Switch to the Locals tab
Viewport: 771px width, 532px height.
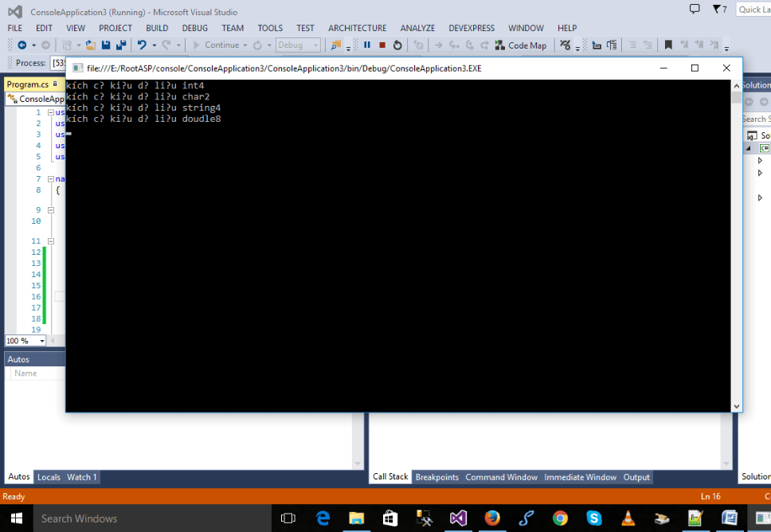49,477
